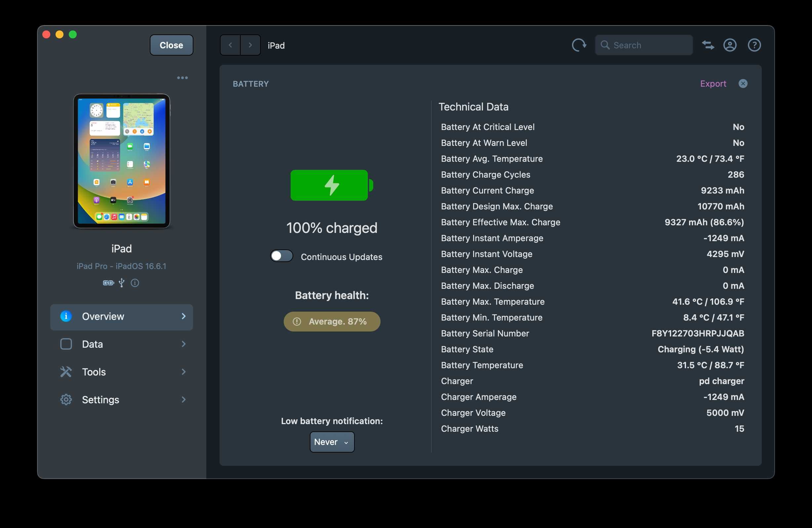Click the Battery Serial Number F8Y122703HRPJJQAB

tap(698, 333)
